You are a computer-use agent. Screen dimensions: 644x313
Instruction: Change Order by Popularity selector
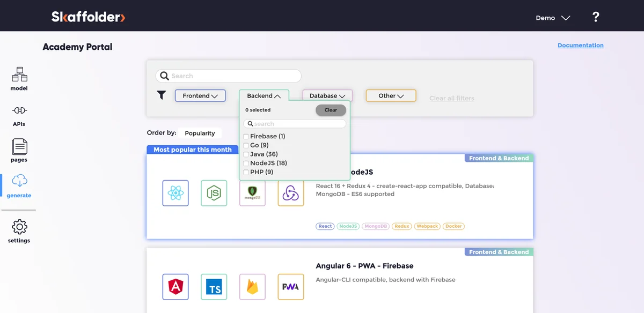200,133
